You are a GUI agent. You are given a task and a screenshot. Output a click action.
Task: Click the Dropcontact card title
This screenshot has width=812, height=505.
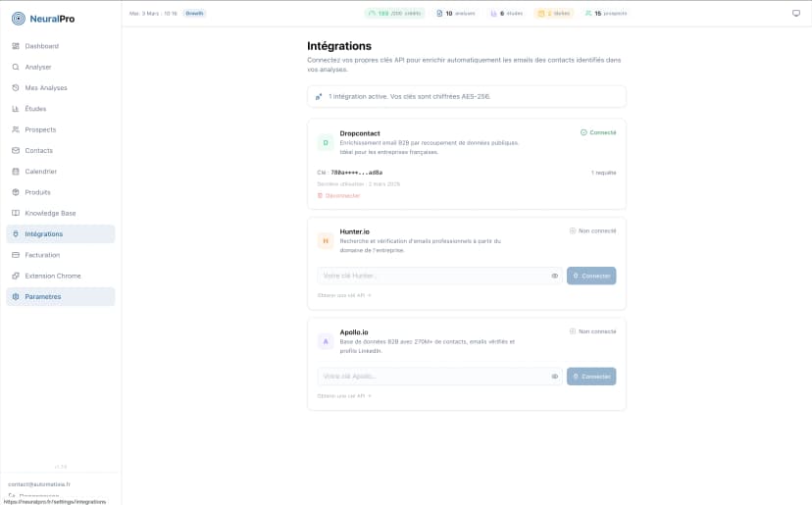tap(360, 133)
